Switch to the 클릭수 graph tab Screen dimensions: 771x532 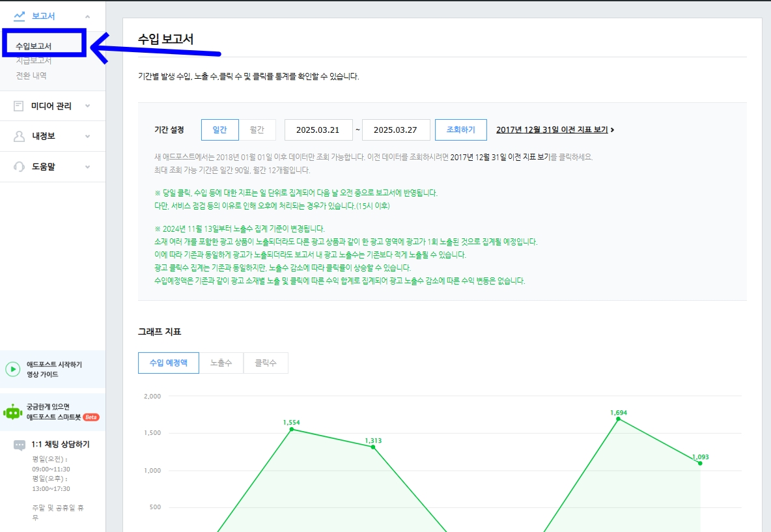coord(266,363)
